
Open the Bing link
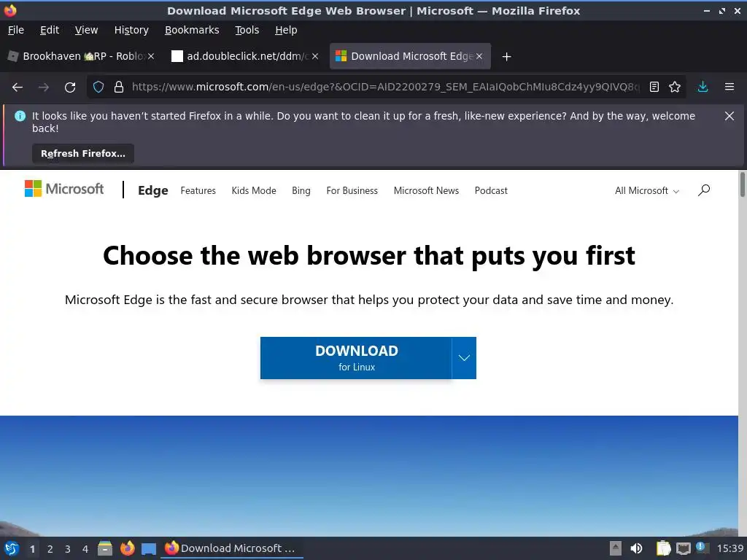301,190
